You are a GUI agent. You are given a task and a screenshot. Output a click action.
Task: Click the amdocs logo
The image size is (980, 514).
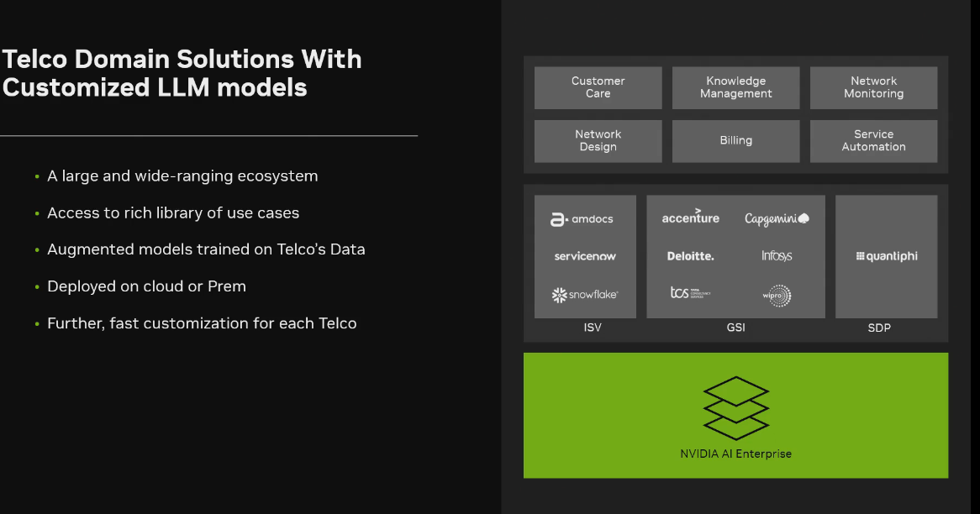(x=582, y=219)
